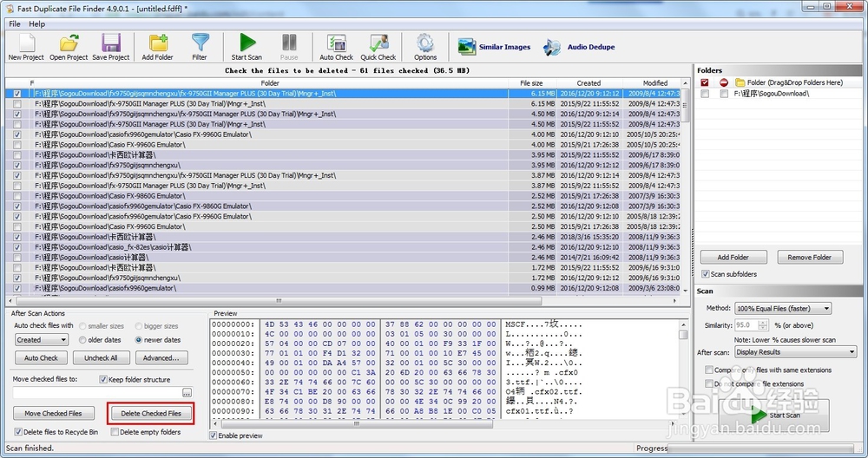868x458 pixels.
Task: Click the New Project toolbar icon
Action: tap(26, 47)
